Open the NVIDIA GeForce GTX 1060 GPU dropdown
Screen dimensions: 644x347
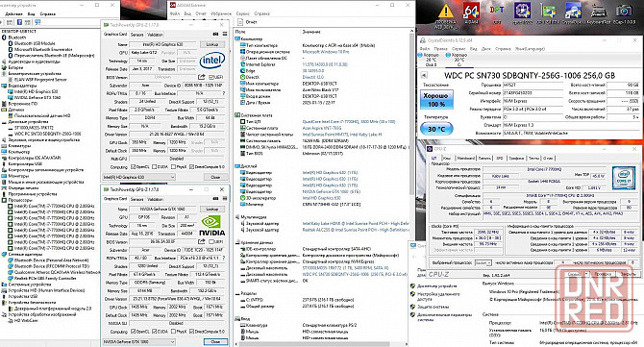tap(138, 341)
